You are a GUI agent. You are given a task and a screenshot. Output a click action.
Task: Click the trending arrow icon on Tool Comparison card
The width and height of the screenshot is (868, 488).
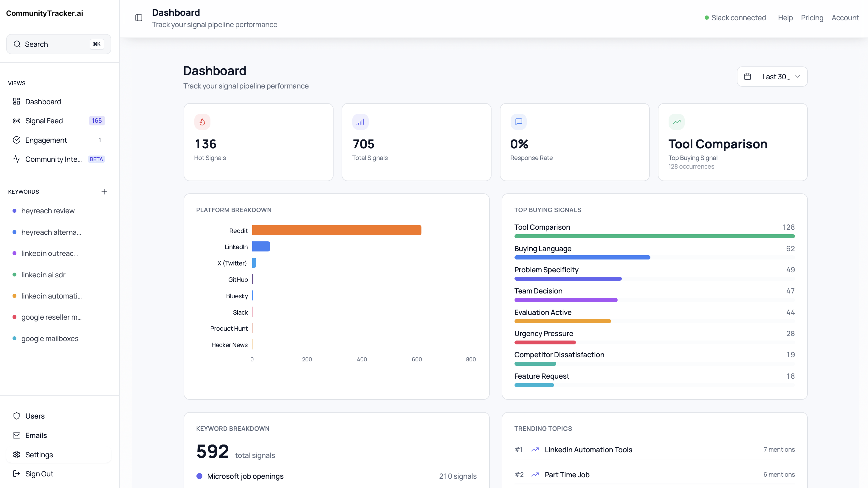pos(676,122)
